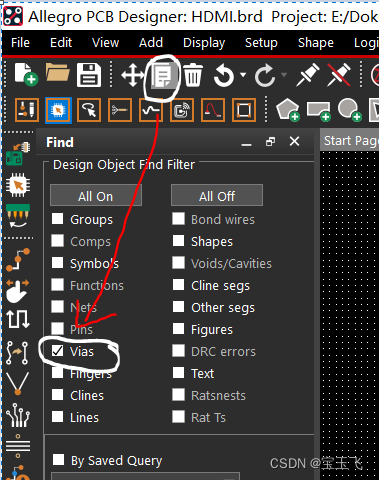Open the Add menu
Image resolution: width=379 pixels, height=480 pixels.
click(x=151, y=43)
